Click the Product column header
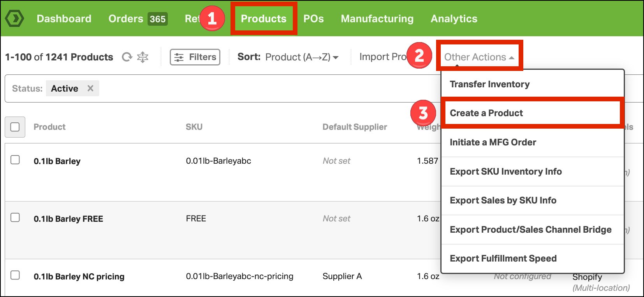The height and width of the screenshot is (297, 644). pyautogui.click(x=49, y=127)
